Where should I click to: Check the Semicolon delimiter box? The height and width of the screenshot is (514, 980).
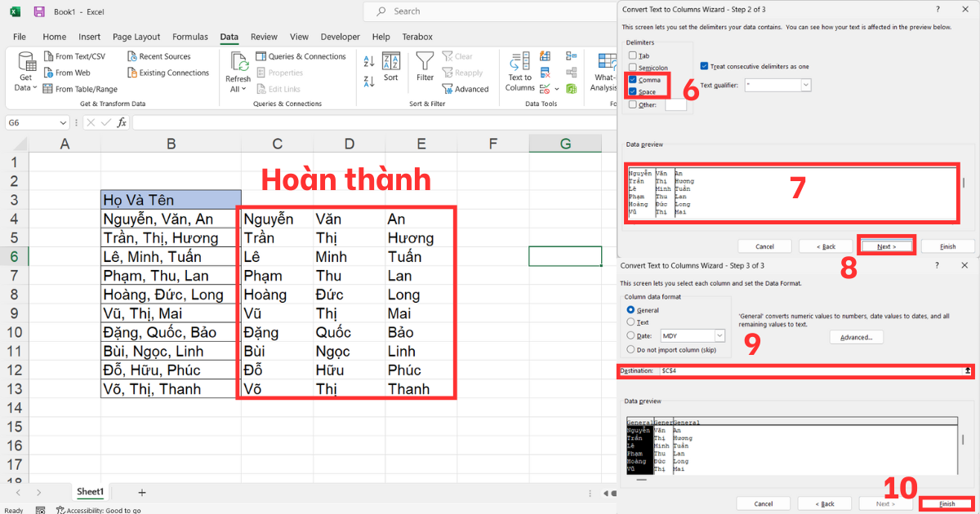coord(633,68)
